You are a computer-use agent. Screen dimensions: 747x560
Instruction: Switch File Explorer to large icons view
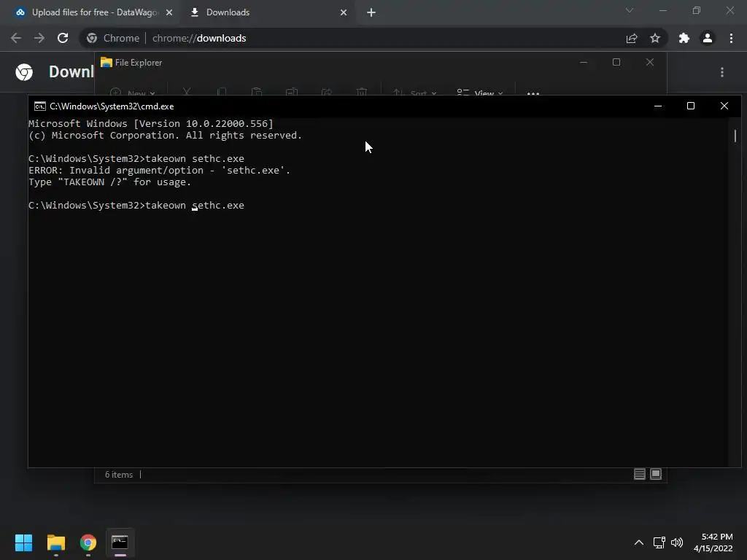[656, 474]
